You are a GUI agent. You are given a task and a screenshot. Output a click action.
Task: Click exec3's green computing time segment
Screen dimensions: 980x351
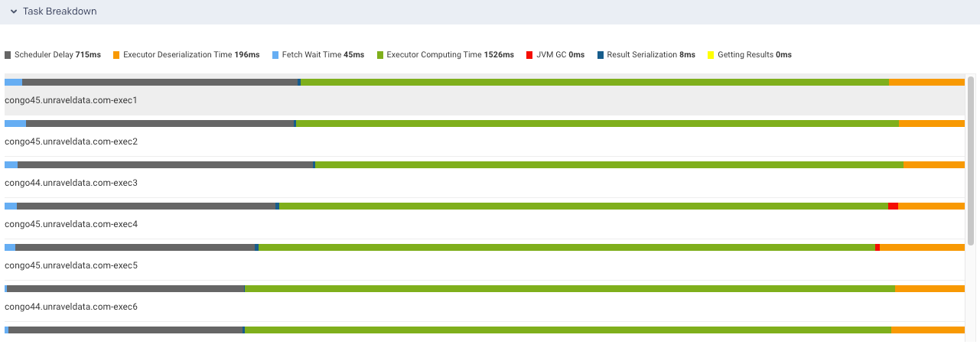(608, 164)
